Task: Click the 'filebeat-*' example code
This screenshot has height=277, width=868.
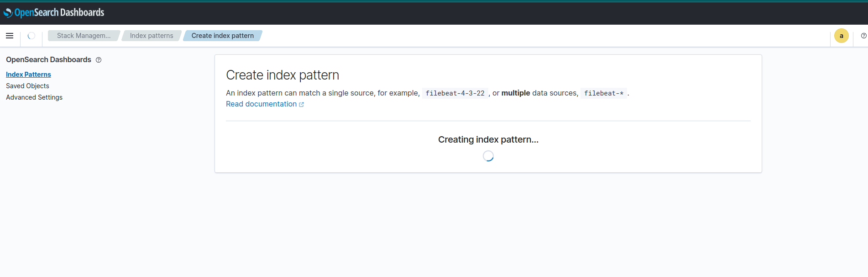Action: [x=604, y=93]
